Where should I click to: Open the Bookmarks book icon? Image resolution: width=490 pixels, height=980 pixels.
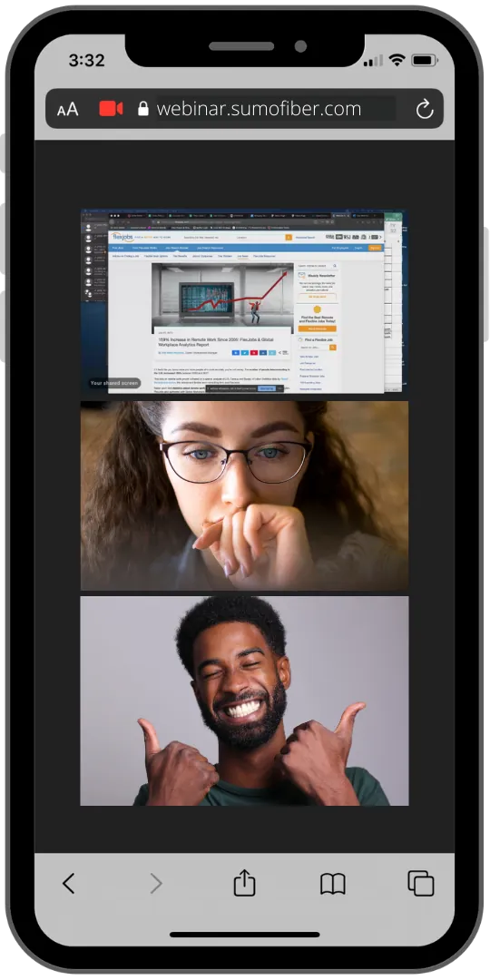tap(332, 884)
